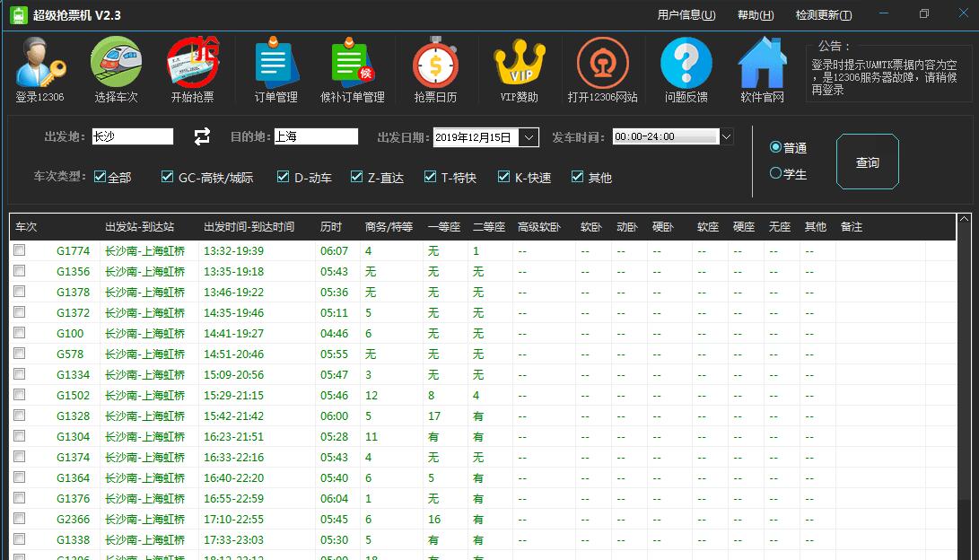Click departure time 13:32-19:39
The height and width of the screenshot is (560, 979).
pyautogui.click(x=233, y=251)
